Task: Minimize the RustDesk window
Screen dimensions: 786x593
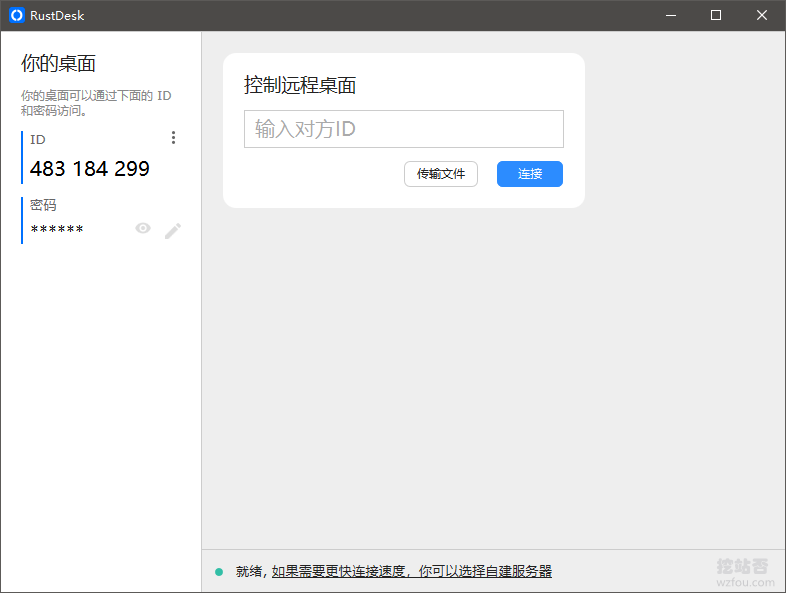Action: pos(671,16)
